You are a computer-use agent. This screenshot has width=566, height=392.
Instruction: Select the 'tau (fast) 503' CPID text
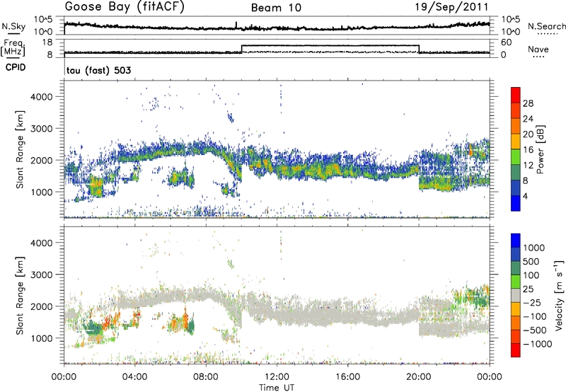(99, 70)
